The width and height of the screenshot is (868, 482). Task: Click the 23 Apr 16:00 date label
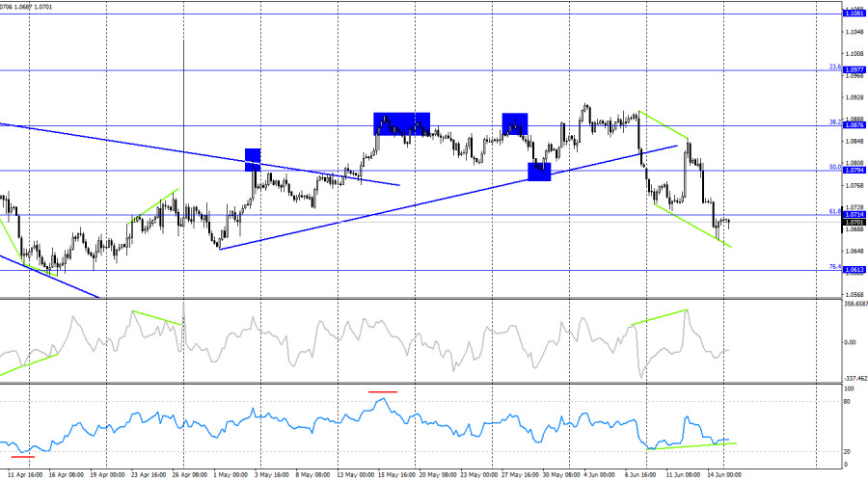149,475
